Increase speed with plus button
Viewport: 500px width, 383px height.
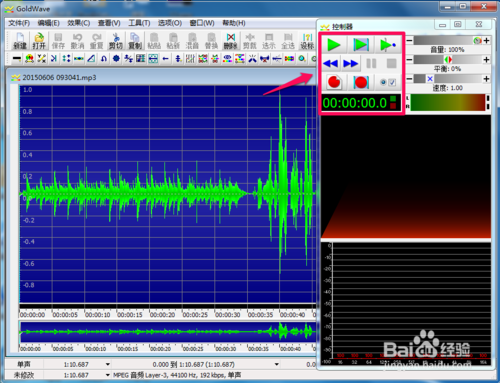pyautogui.click(x=486, y=79)
